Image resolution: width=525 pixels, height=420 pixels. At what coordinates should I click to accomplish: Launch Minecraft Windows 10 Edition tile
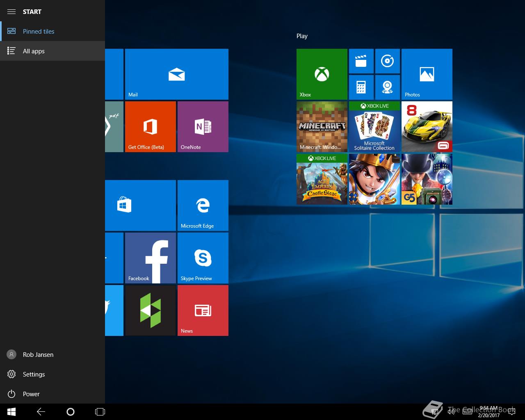322,126
